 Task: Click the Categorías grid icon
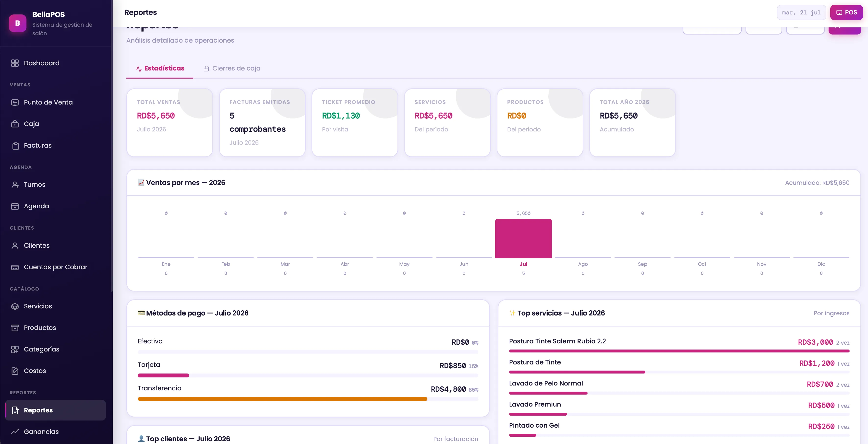click(15, 350)
